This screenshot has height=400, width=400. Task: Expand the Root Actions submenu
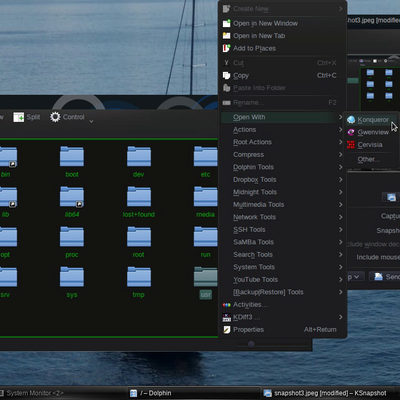click(282, 142)
